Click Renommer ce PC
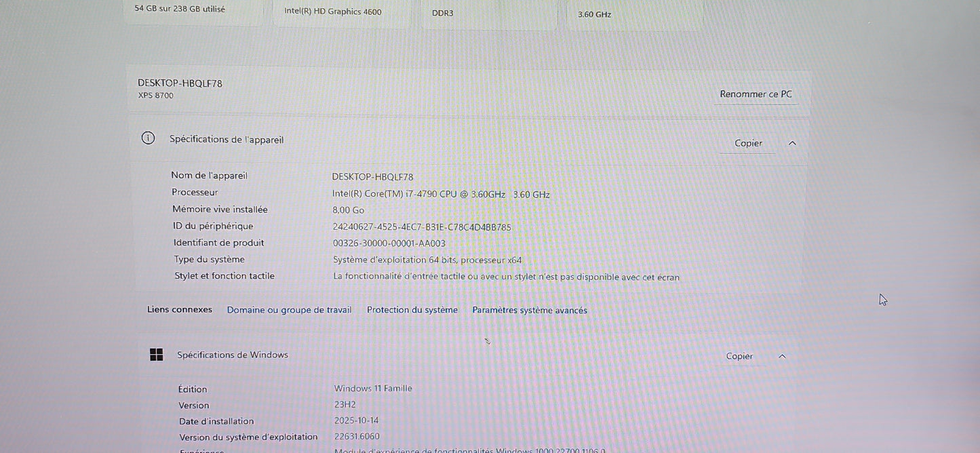The height and width of the screenshot is (453, 980). tap(756, 94)
